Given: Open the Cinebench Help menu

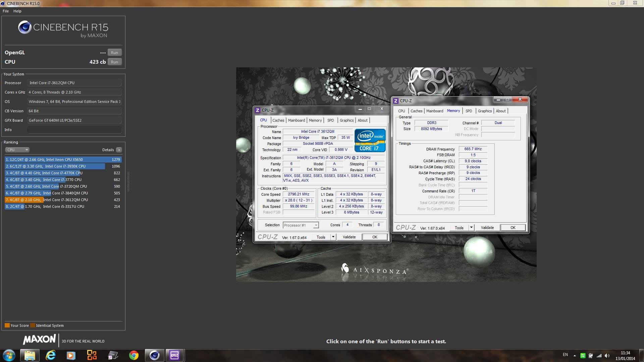Looking at the screenshot, I should (x=17, y=11).
